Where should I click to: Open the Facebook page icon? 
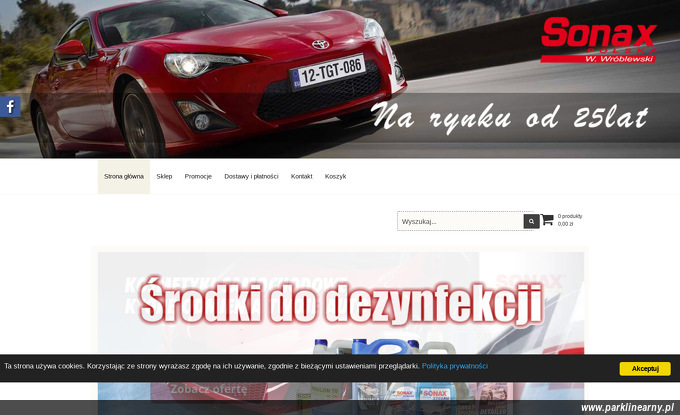pos(10,107)
